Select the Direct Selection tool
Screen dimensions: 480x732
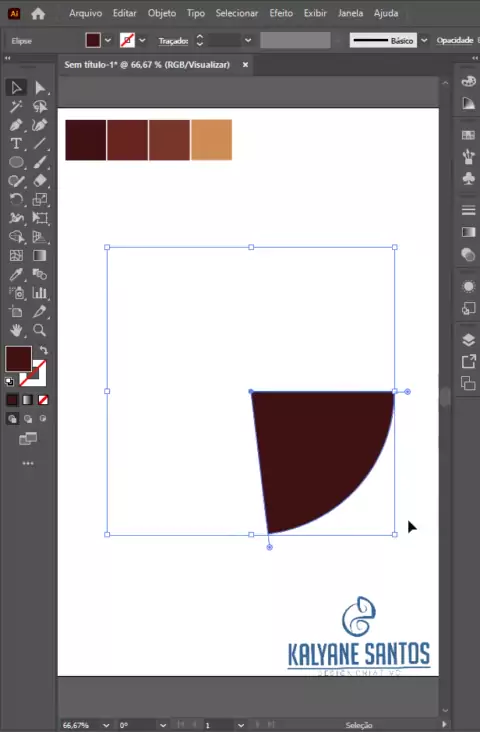40,88
